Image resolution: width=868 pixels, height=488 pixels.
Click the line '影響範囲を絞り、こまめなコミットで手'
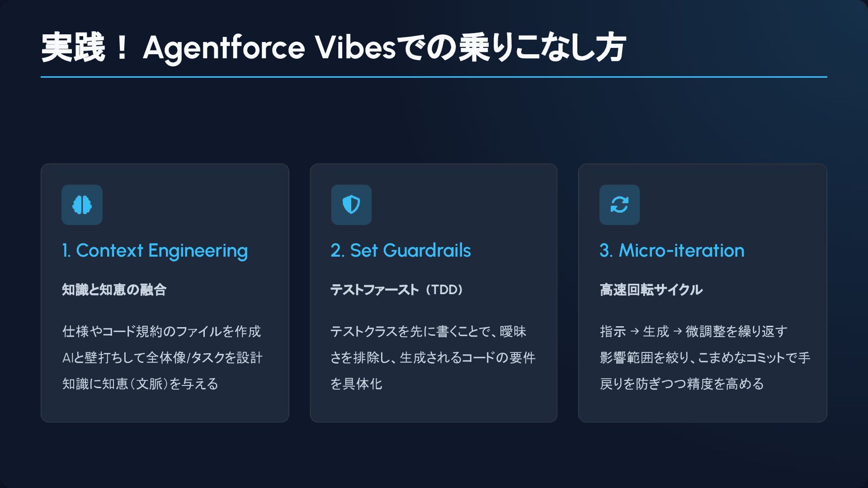pyautogui.click(x=705, y=357)
